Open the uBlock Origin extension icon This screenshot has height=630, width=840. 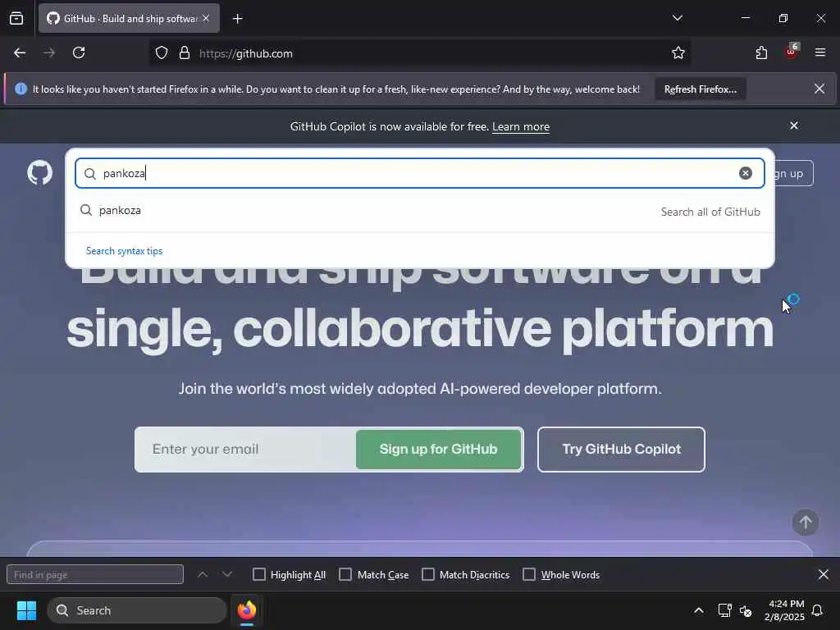coord(792,52)
